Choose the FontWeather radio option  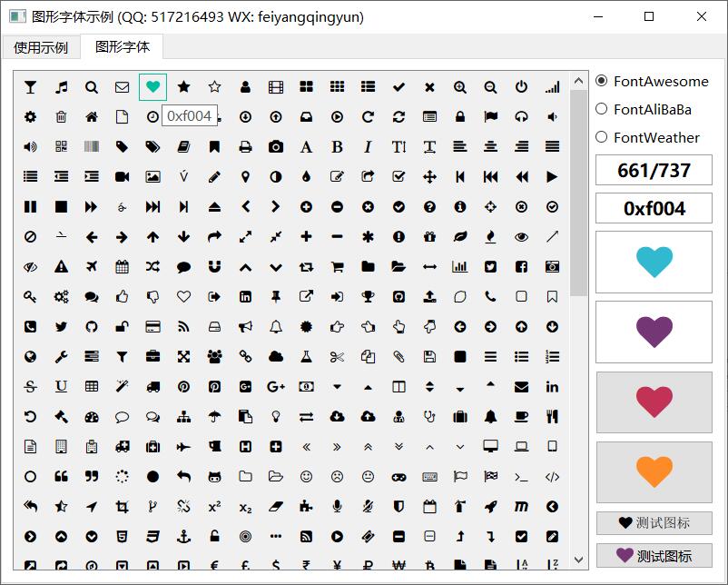point(602,137)
